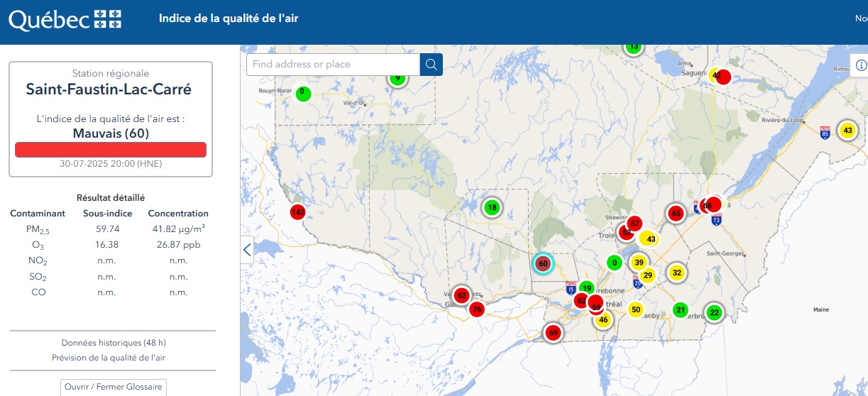The image size is (868, 396).
Task: Click the Concentration column header
Action: tap(178, 214)
